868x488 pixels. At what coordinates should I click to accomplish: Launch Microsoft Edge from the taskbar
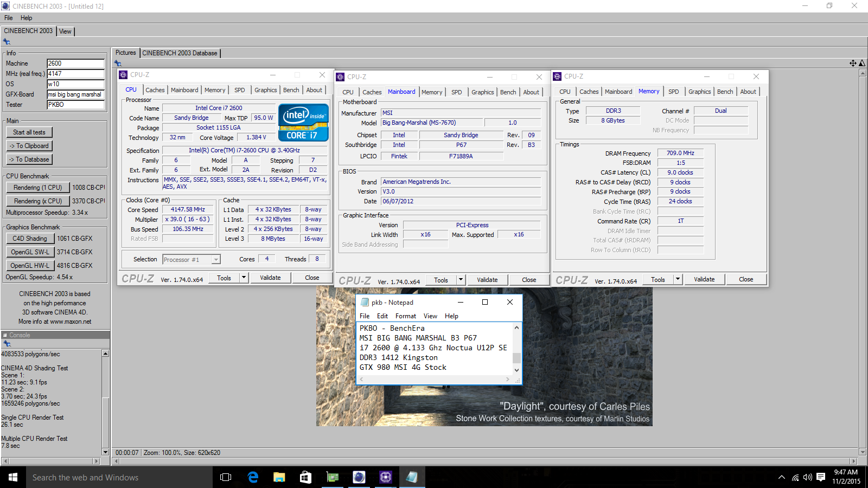253,477
